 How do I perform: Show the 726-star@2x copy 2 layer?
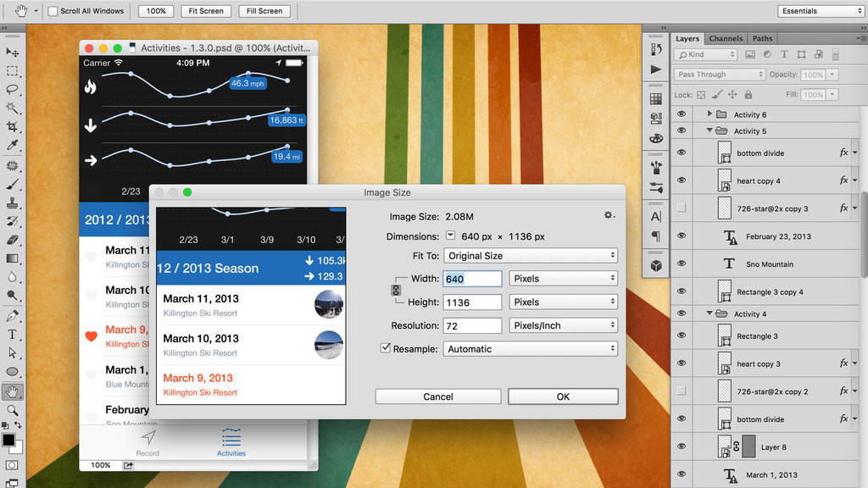[x=682, y=391]
